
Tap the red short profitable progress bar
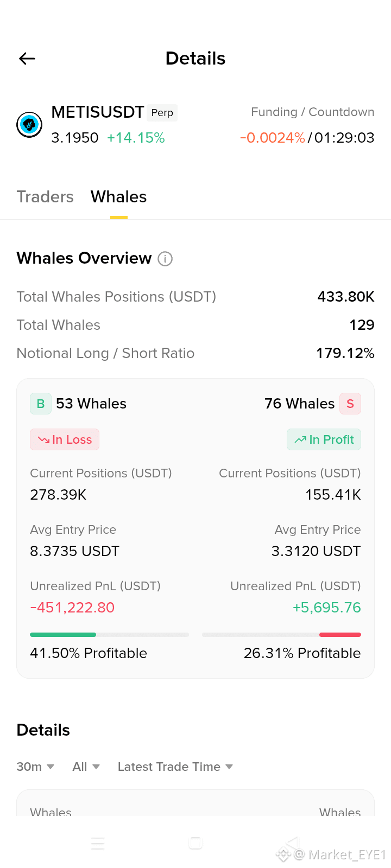pyautogui.click(x=340, y=635)
